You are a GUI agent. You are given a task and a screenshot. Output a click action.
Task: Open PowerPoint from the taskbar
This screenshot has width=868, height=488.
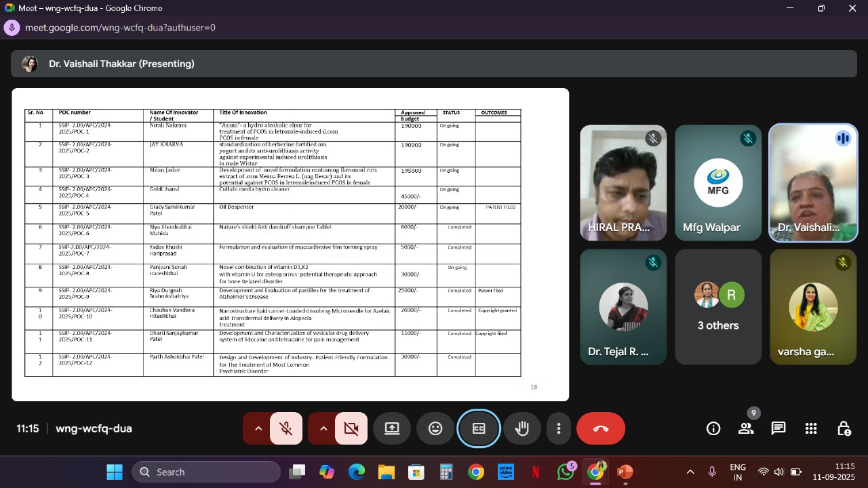pyautogui.click(x=625, y=472)
